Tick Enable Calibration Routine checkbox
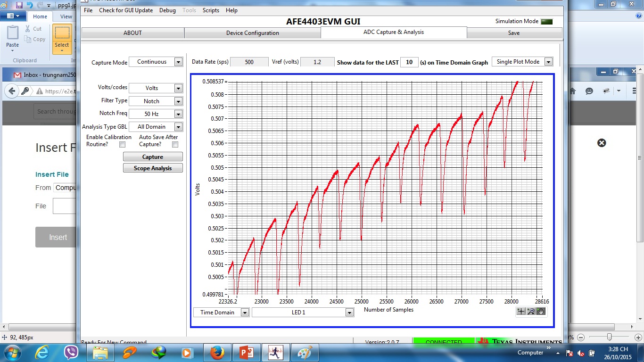644x362 pixels. 123,145
